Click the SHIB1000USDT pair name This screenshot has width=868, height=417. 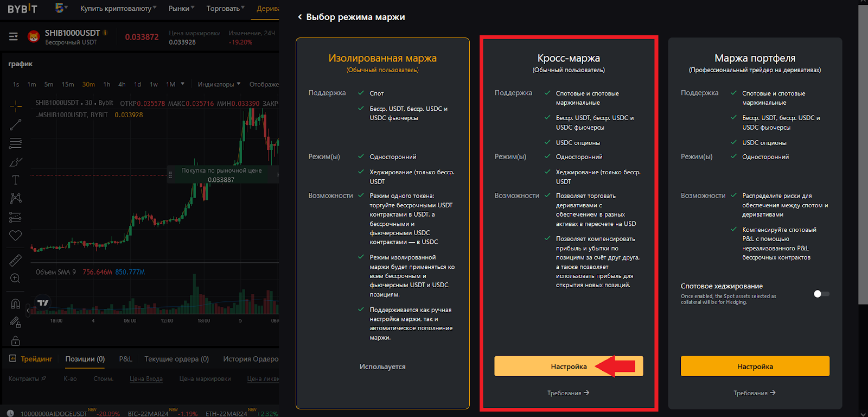73,33
